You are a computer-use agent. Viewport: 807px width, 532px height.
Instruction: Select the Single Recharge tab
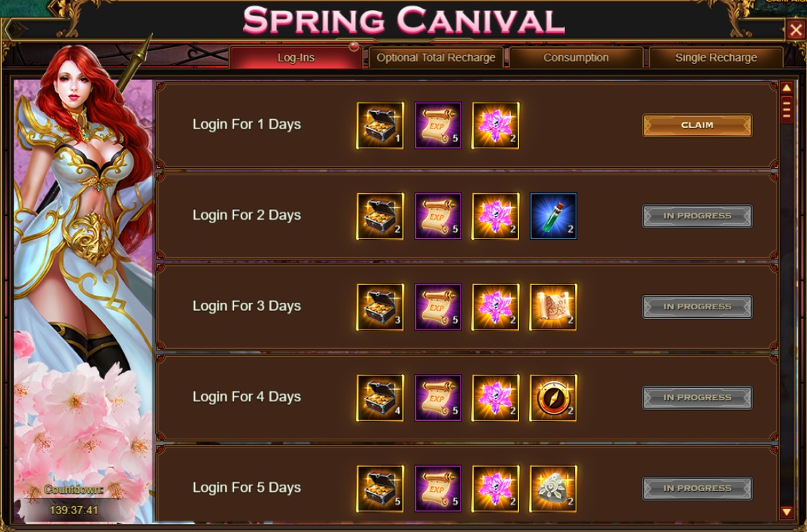pos(716,57)
